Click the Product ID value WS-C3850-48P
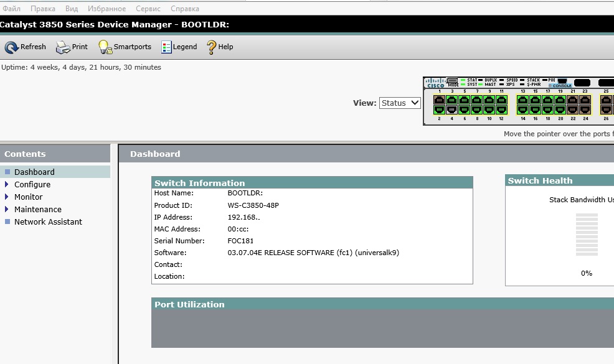The width and height of the screenshot is (614, 364). (253, 205)
